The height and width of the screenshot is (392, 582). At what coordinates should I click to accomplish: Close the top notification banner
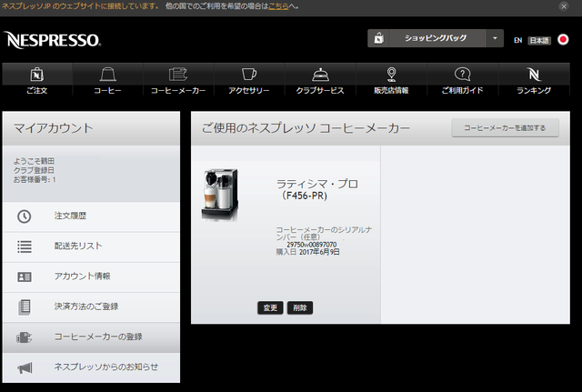click(x=564, y=6)
